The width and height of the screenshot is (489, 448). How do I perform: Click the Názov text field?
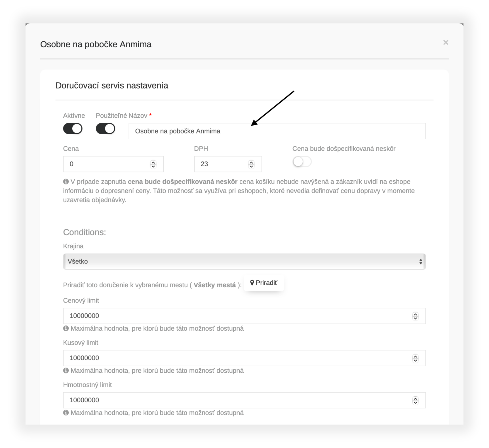tap(277, 131)
